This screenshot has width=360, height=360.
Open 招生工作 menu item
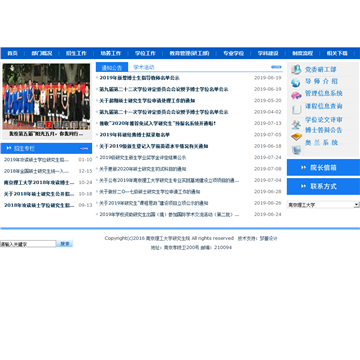[x=76, y=53]
